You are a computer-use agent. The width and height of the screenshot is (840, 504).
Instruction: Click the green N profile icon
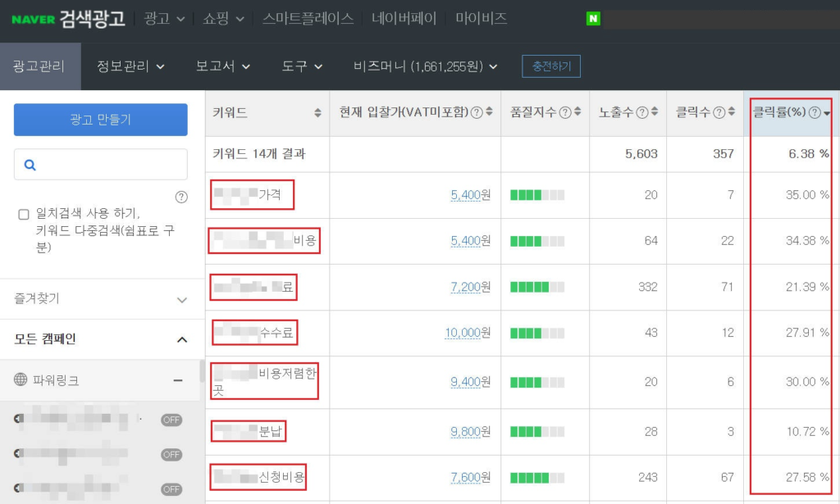tap(593, 19)
